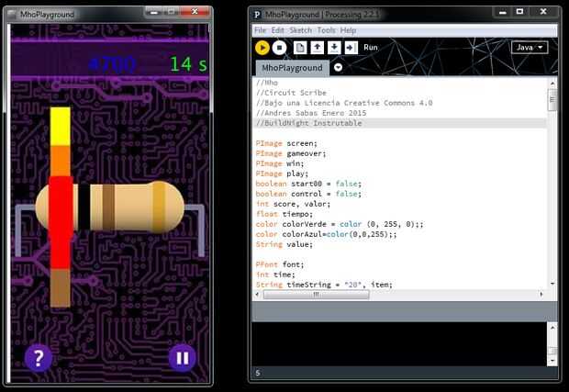Screen dimensions: 569x392
Task: Pick the orange color band
Action: click(x=61, y=162)
